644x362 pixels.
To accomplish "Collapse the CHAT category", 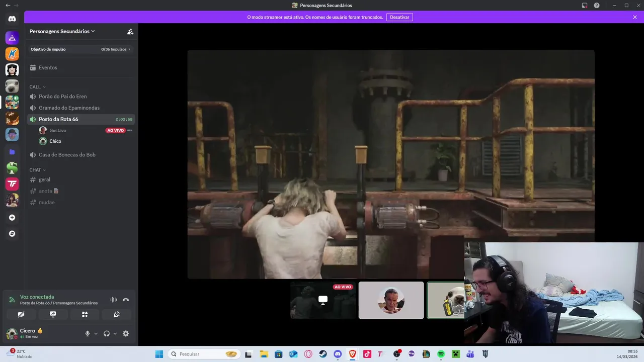I will pos(37,170).
